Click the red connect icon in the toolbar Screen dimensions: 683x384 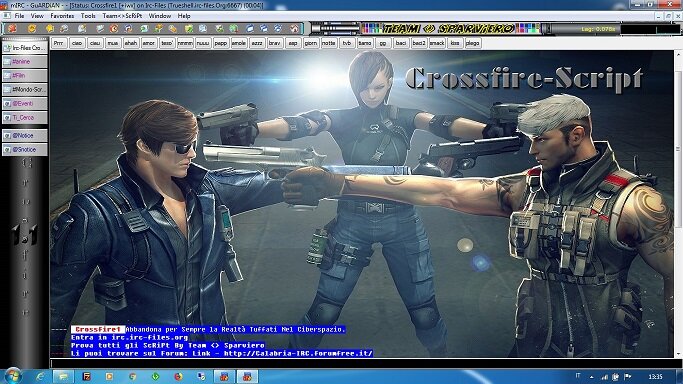tap(12, 29)
